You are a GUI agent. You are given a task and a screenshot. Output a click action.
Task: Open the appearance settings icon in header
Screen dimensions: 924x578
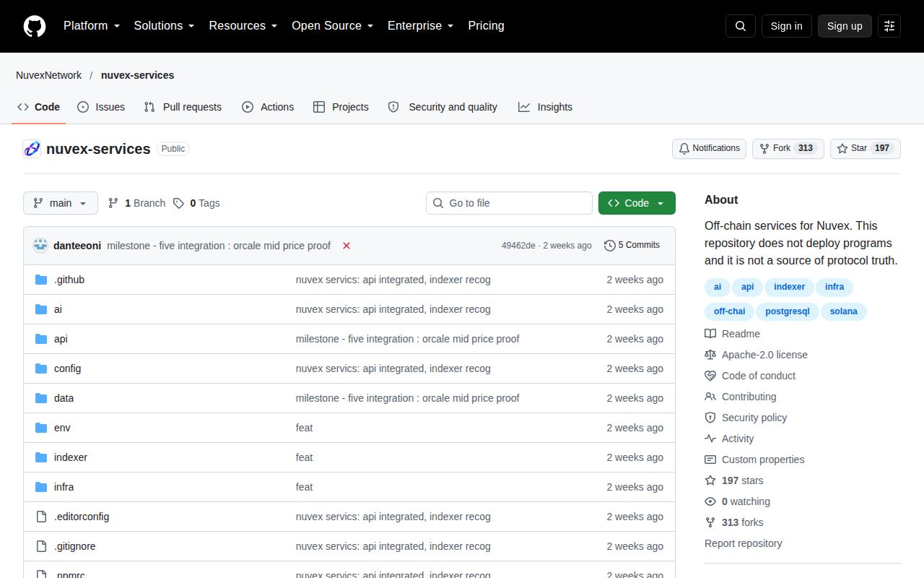click(889, 26)
